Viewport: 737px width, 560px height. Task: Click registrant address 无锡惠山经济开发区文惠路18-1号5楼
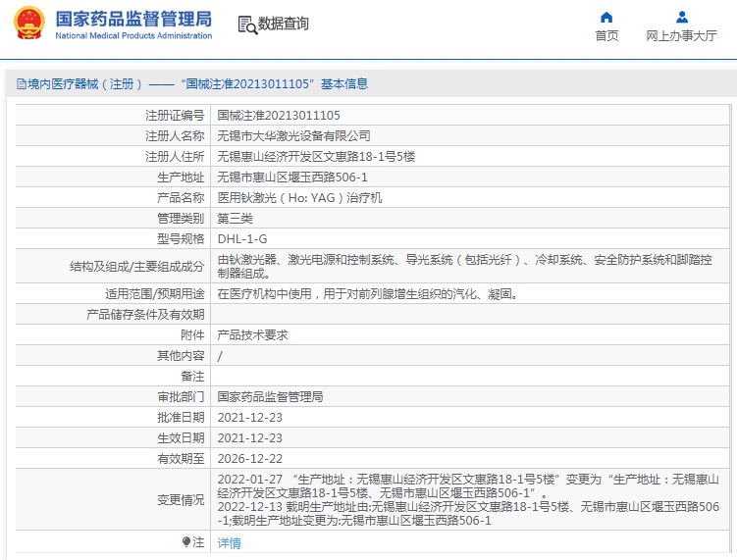[316, 157]
